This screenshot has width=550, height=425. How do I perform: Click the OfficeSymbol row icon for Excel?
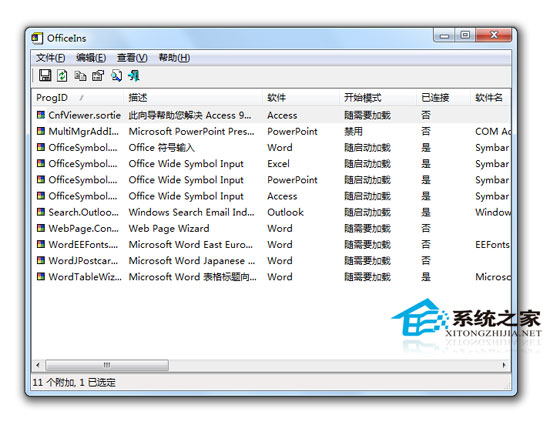[41, 163]
